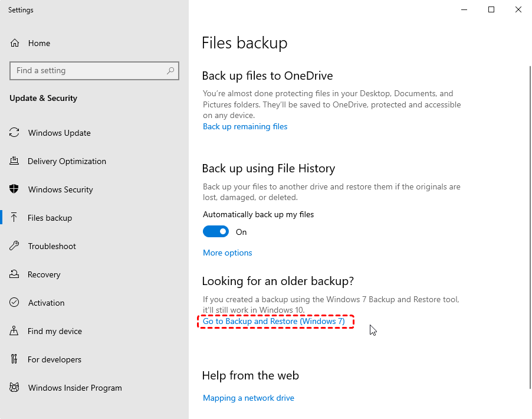532x419 pixels.
Task: Click the Home house icon
Action: click(x=15, y=43)
